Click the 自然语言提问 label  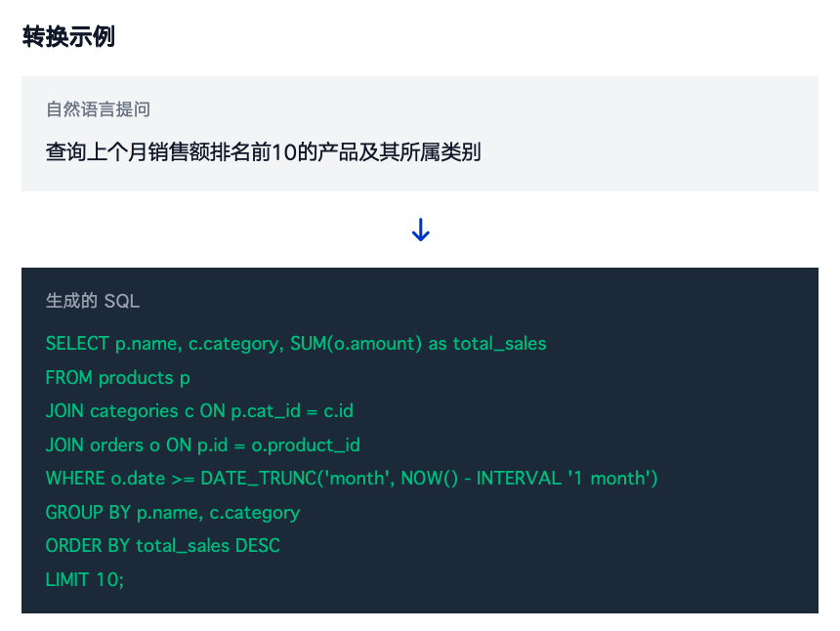point(98,109)
